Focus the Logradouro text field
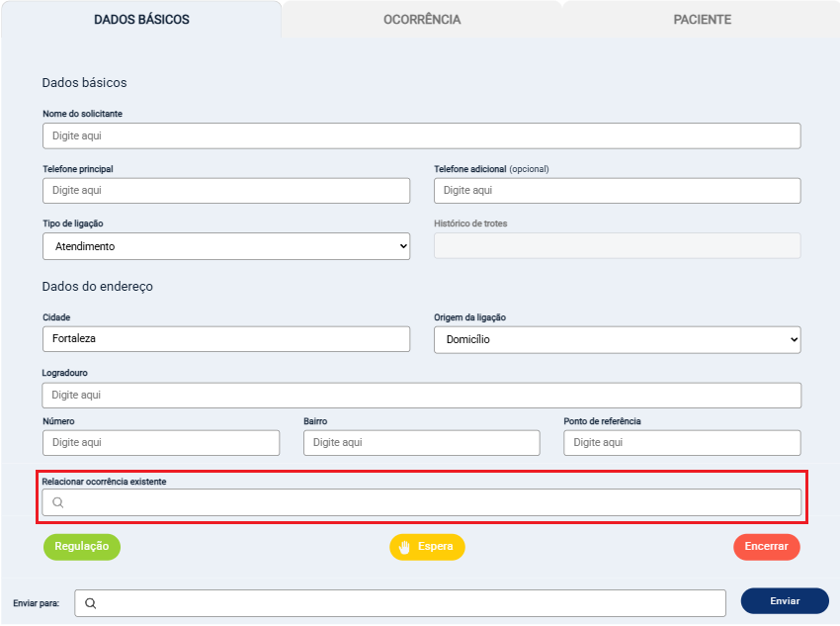 coord(421,395)
